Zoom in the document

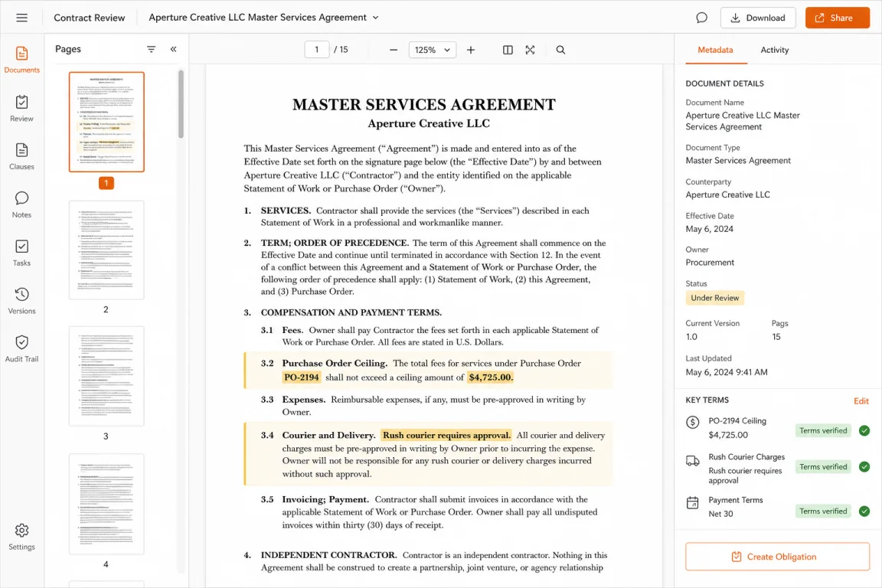[x=471, y=50]
